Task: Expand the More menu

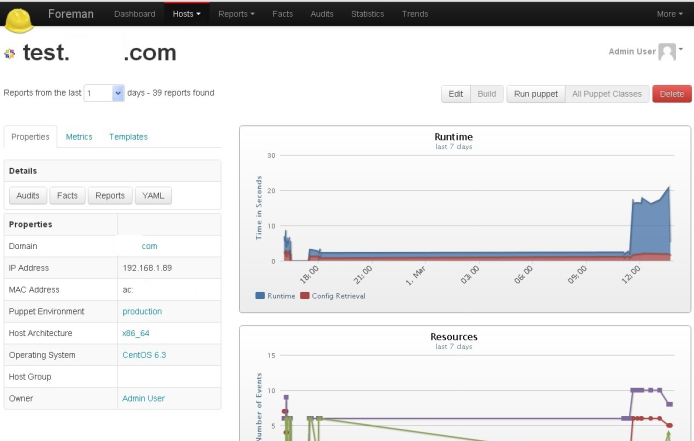Action: (x=669, y=14)
